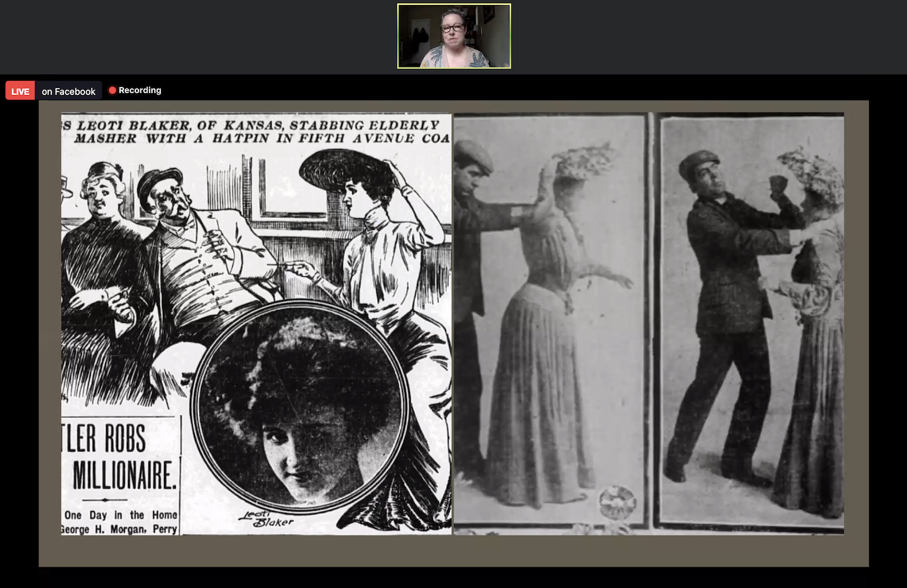Screen dimensions: 907x588
Task: Click the red Recording dot icon
Action: [x=112, y=90]
